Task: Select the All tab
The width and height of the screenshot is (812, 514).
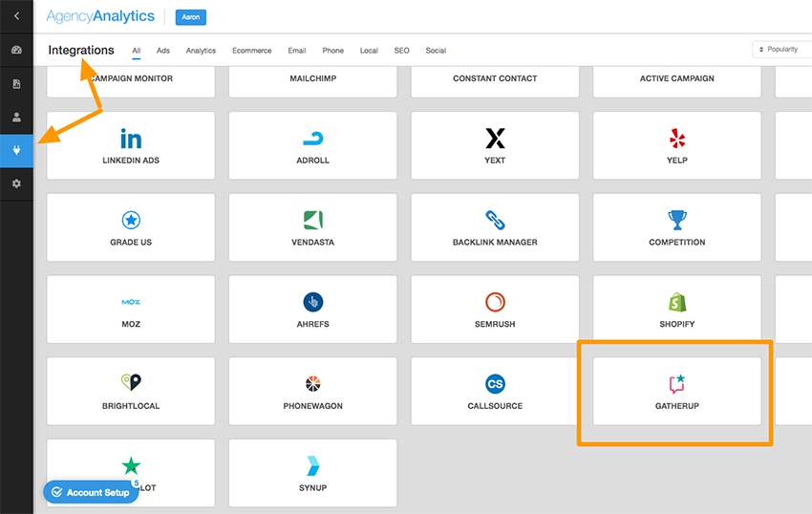Action: pos(137,51)
